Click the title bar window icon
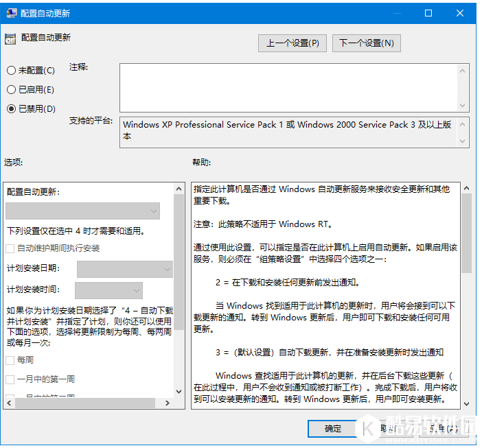 tap(11, 13)
